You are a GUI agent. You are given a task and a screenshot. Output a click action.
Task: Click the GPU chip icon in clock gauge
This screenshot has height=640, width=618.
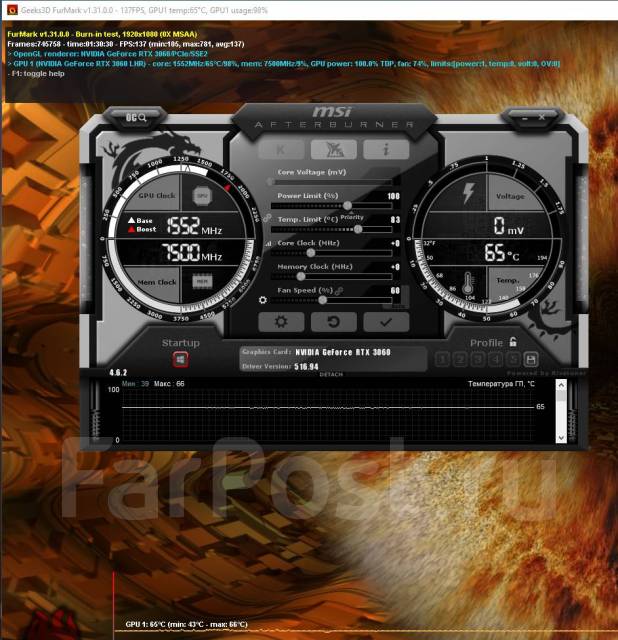coord(202,196)
